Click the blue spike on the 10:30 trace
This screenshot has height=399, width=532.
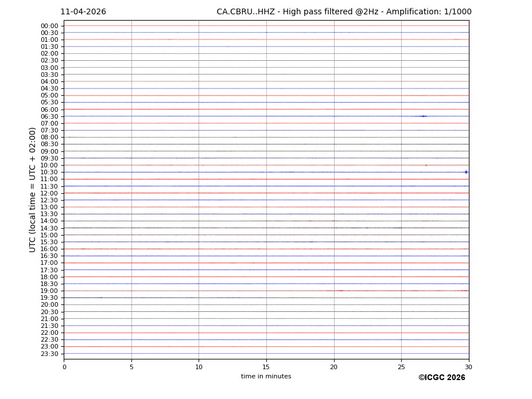tap(466, 172)
